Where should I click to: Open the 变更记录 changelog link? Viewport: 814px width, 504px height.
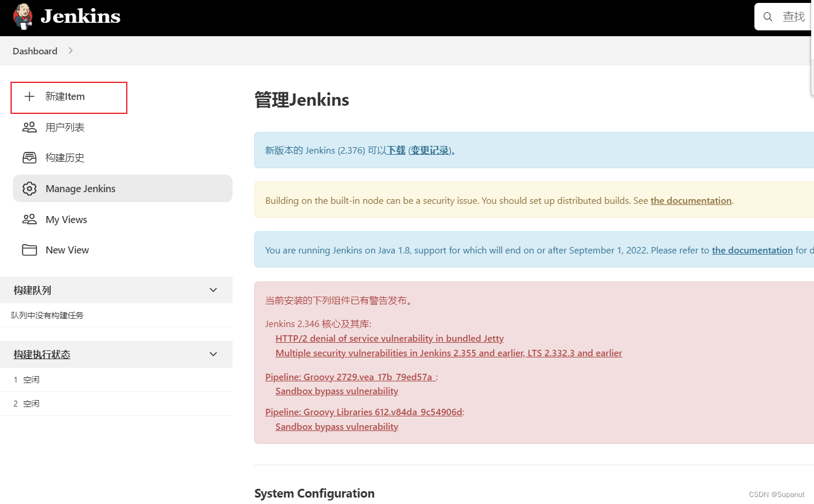(429, 150)
